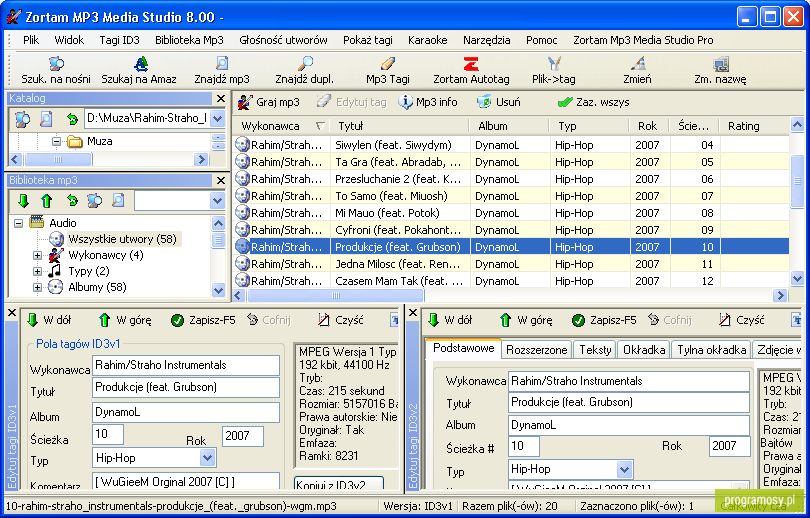Click the ID3v1 Rok field showing 2007
Screen dimensions: 810x518
(243, 436)
